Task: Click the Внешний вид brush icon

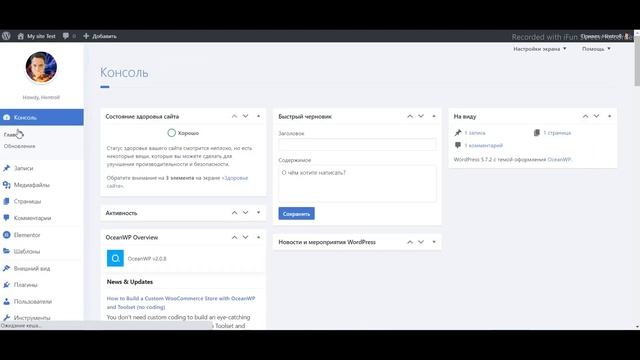Action: (7, 268)
